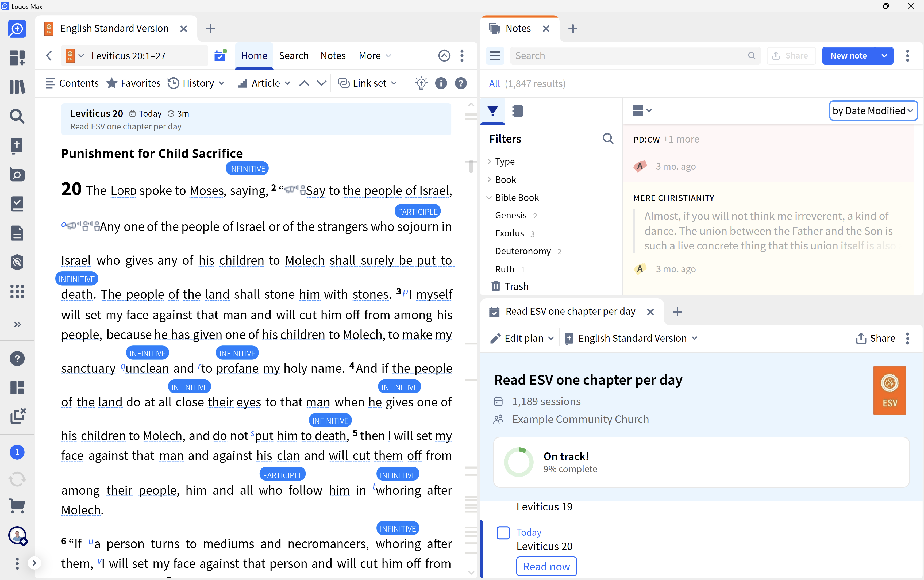
Task: Click the question mark help icon in ESV panel
Action: tap(461, 83)
